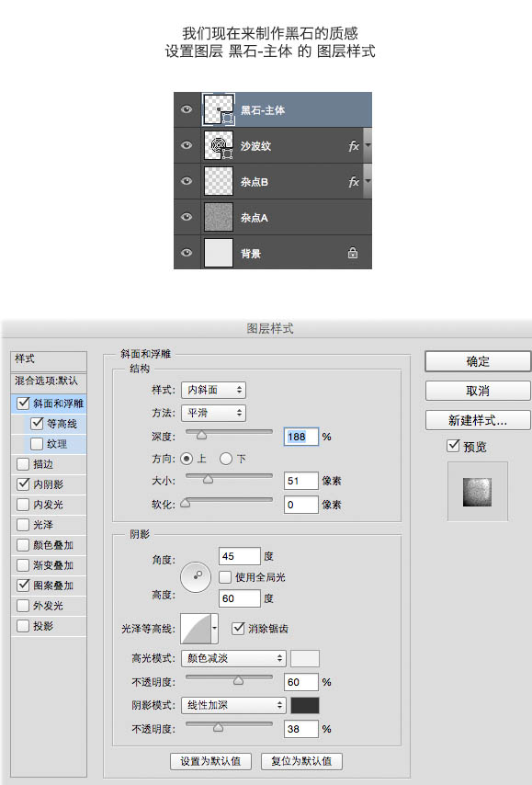Screen dimensions: 532x785
Task: Open the 图案叠加 settings entry
Action: 53,586
